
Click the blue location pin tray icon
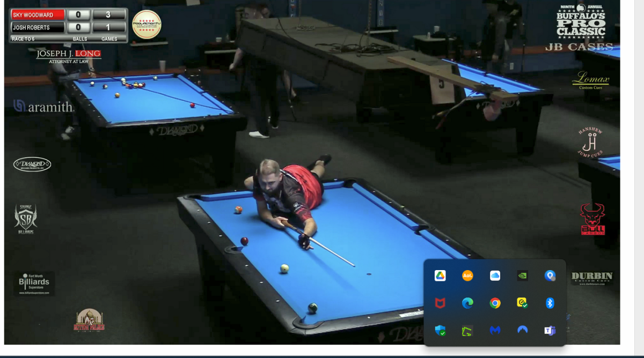point(550,275)
